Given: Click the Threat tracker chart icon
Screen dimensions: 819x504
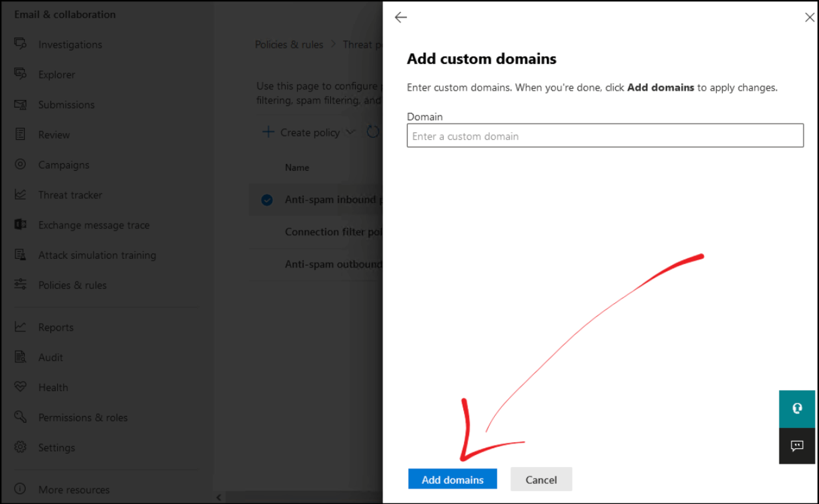Looking at the screenshot, I should click(x=20, y=194).
